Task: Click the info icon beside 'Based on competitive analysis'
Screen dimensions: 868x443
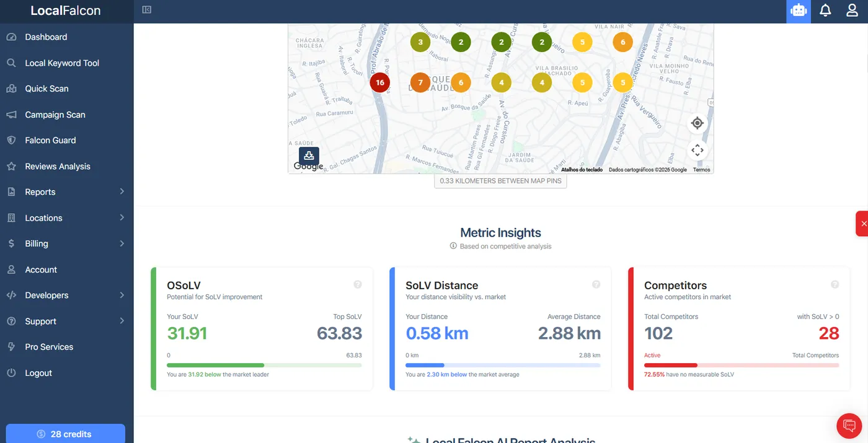Action: (453, 246)
